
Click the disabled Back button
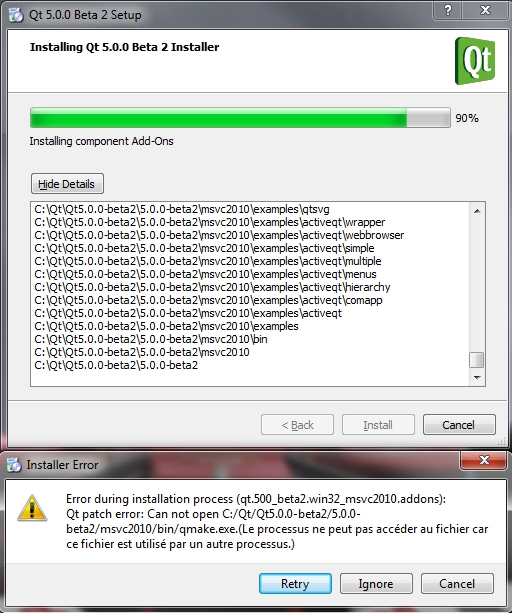point(297,425)
